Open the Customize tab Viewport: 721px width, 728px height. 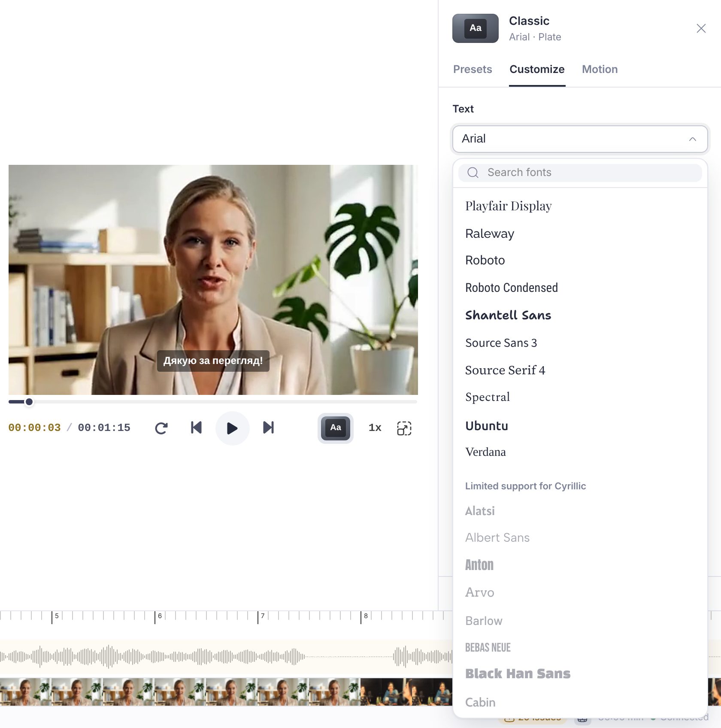(537, 70)
